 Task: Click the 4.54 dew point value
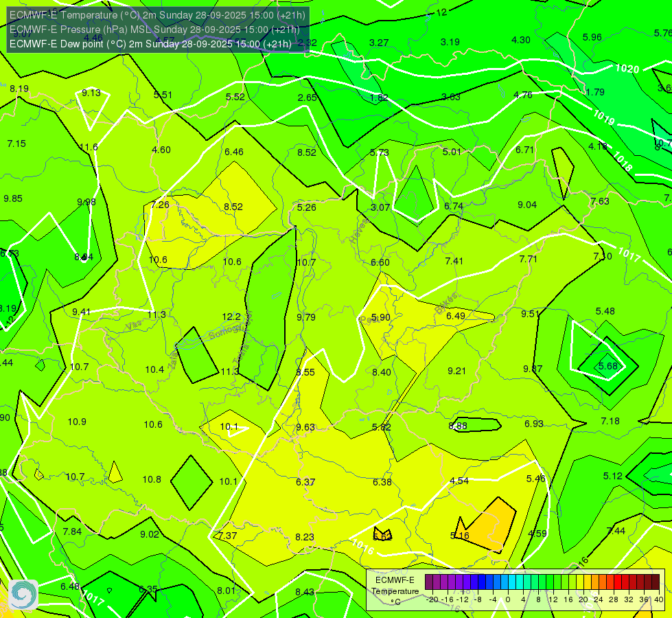(459, 481)
